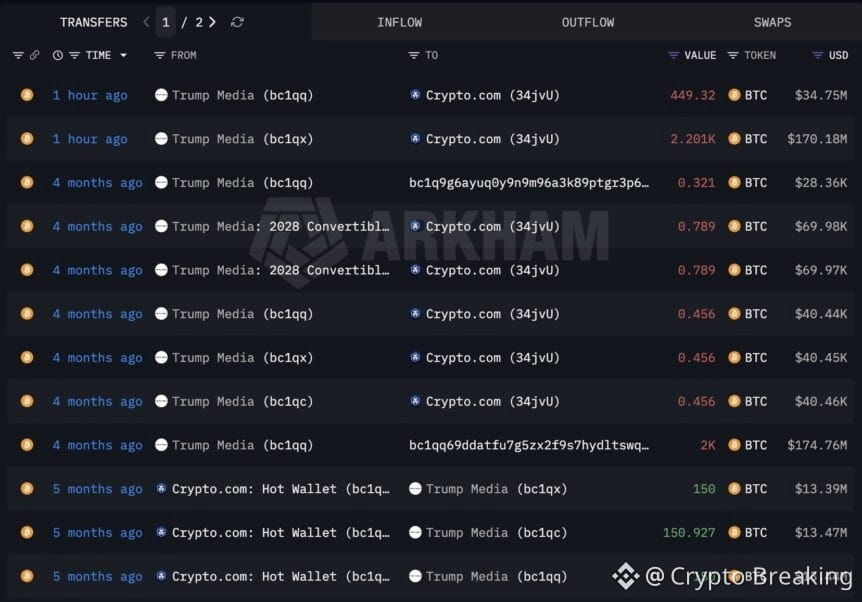The height and width of the screenshot is (602, 862).
Task: Go to next transfers page
Action: pyautogui.click(x=212, y=22)
